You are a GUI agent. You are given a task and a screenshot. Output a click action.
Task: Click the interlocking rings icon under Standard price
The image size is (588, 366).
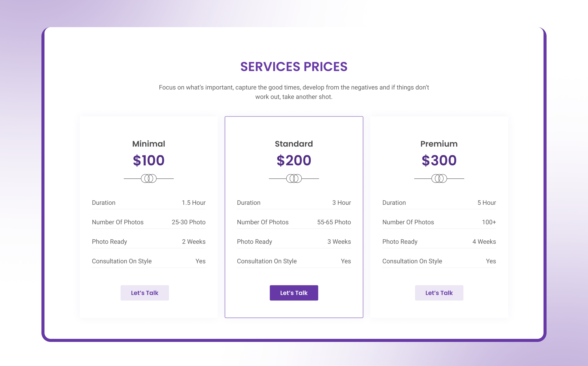[x=294, y=178]
